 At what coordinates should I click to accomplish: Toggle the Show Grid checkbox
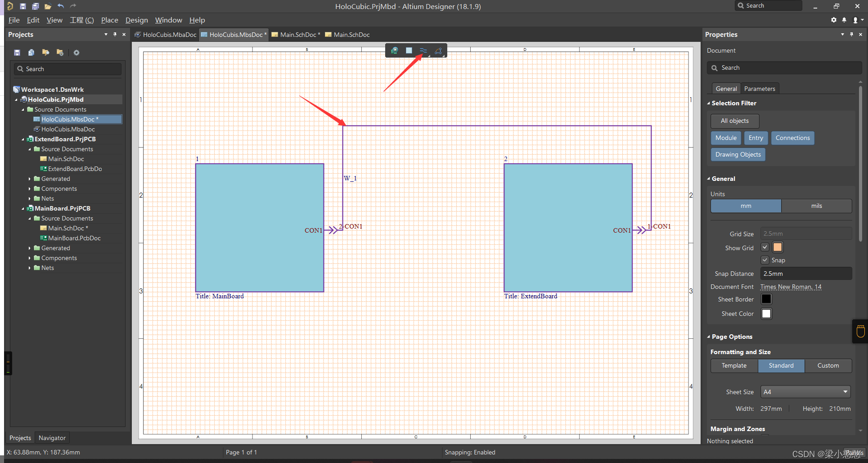765,247
